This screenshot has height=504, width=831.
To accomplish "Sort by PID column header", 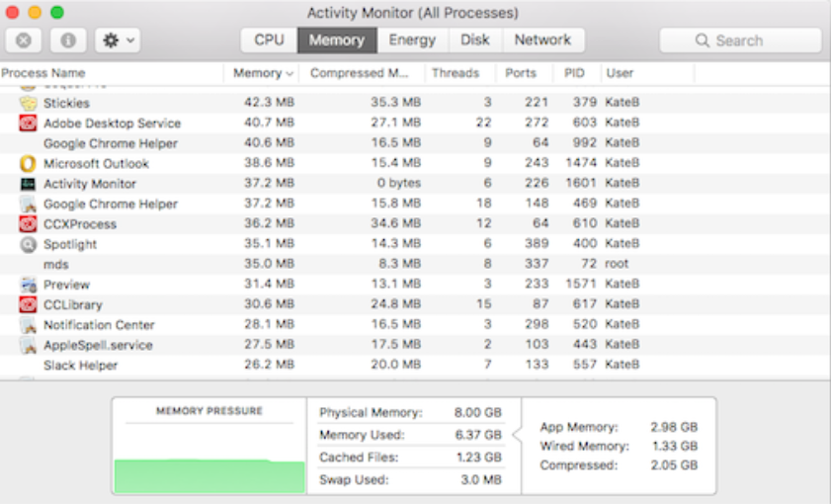I will tap(574, 73).
